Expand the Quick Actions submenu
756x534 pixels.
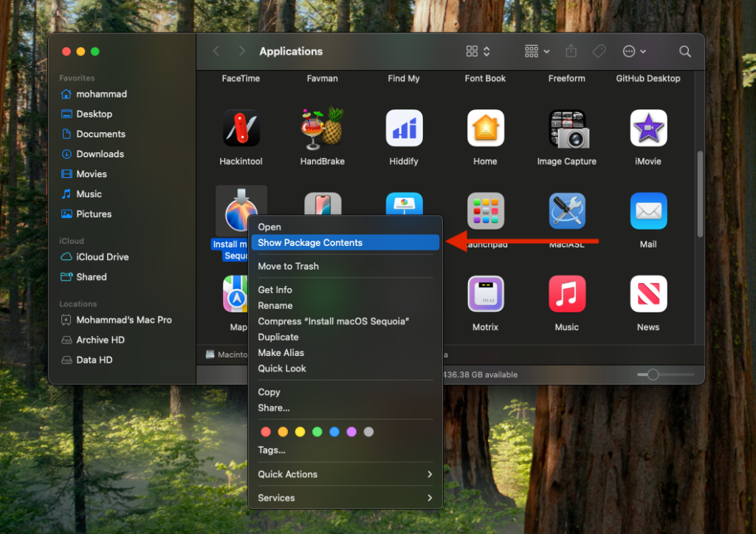pos(345,474)
